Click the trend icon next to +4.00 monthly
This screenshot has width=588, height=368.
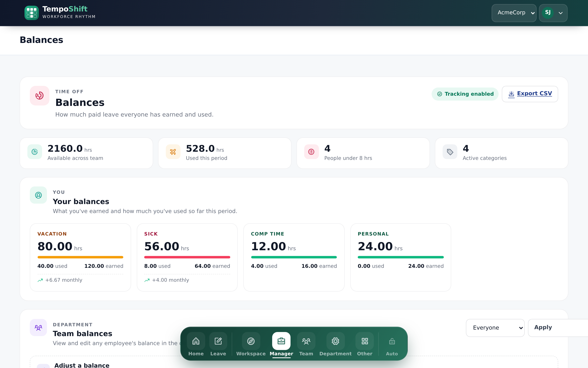tap(147, 280)
